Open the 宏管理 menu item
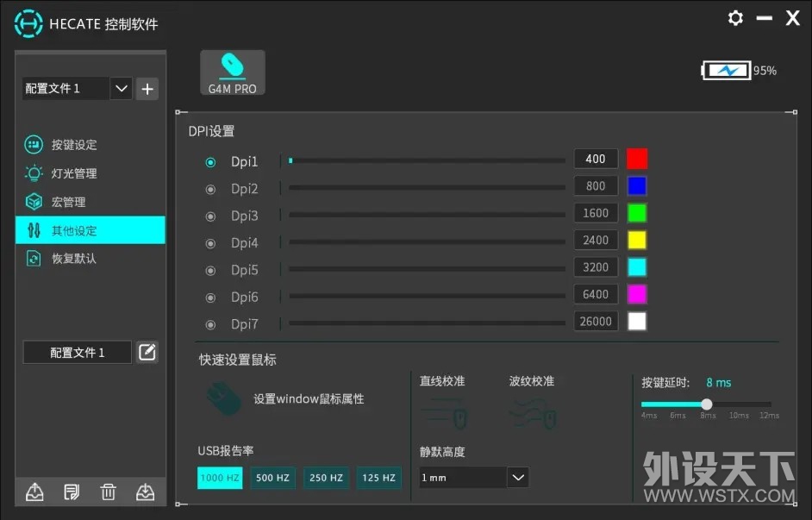Screen dimensions: 812x520 (91, 202)
